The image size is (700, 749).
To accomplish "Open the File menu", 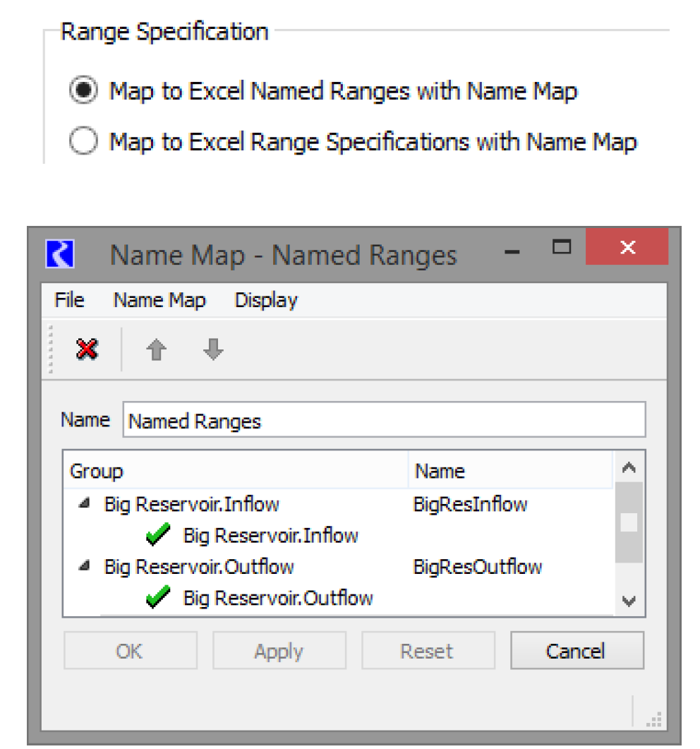I will pos(69,301).
